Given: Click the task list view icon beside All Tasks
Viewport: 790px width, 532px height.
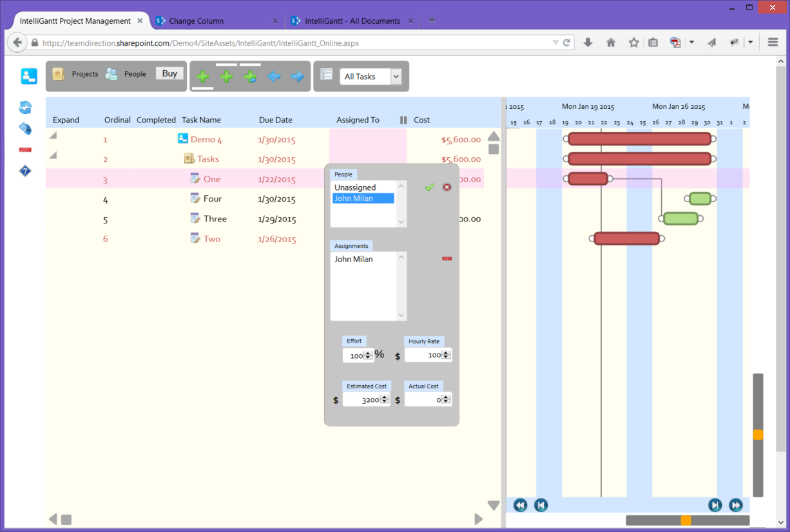Looking at the screenshot, I should (x=326, y=74).
